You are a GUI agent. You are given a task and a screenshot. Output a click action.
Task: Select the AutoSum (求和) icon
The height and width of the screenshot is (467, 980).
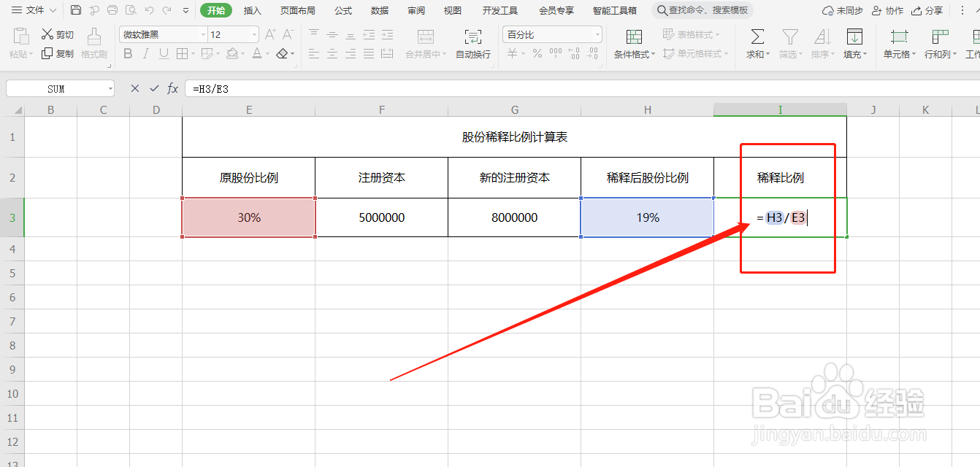pyautogui.click(x=757, y=40)
